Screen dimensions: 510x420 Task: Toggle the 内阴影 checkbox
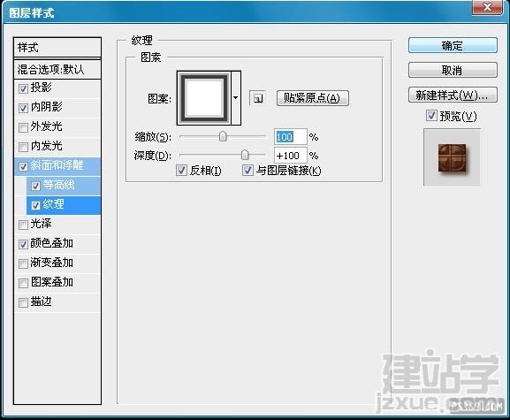(23, 108)
